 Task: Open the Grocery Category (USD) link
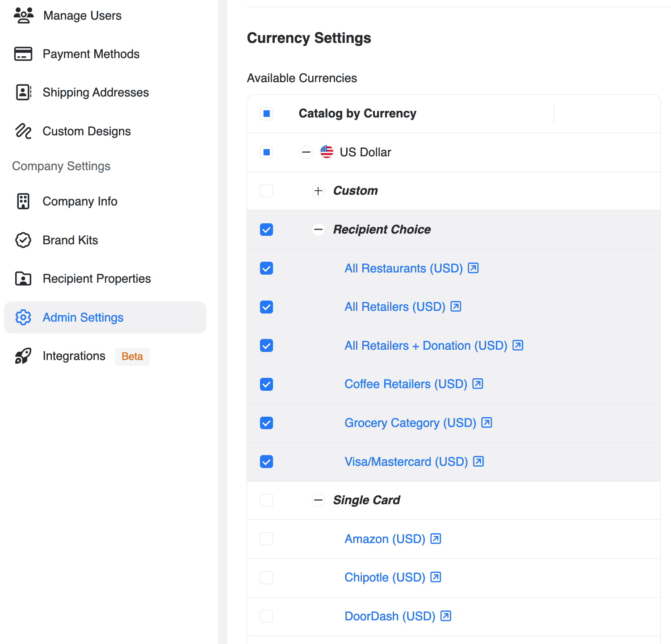pyautogui.click(x=410, y=423)
